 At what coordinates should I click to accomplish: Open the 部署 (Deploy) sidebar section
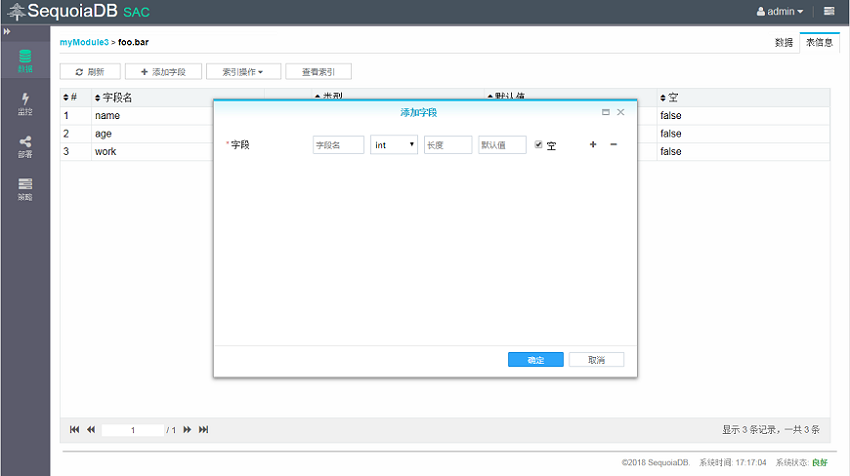25,147
